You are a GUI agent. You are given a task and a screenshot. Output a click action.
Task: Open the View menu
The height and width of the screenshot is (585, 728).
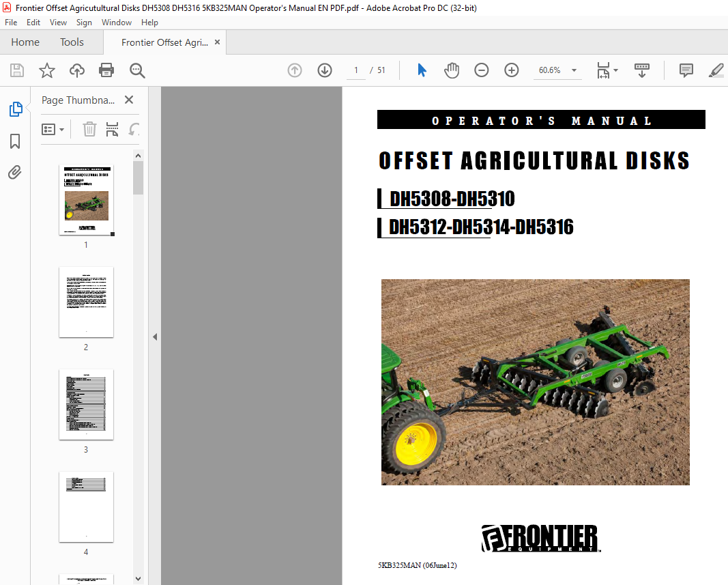(58, 23)
